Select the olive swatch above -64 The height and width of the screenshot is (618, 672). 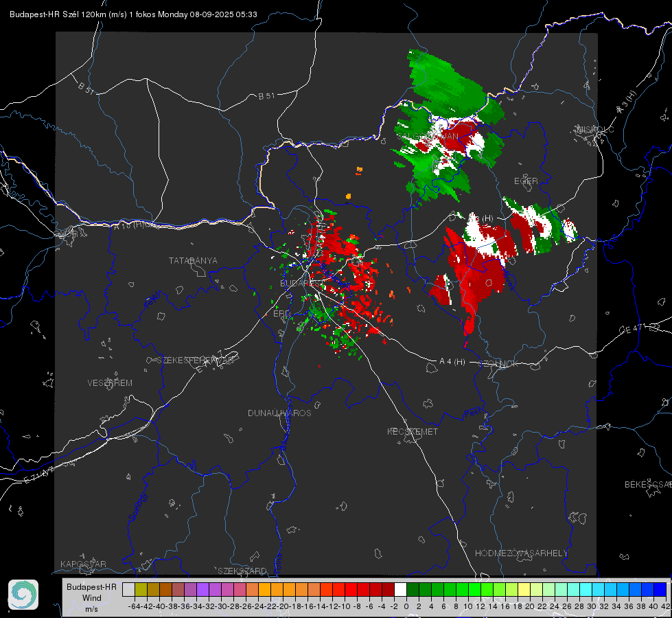[141, 590]
